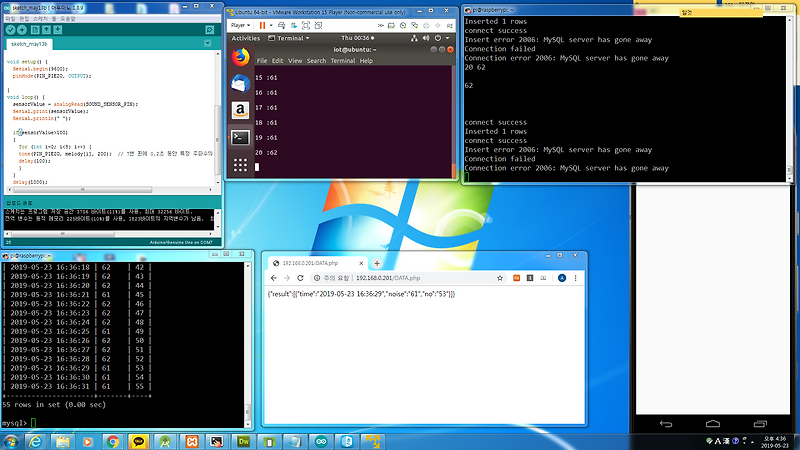Select the sketch_may13b tab in Arduino
The height and width of the screenshot is (450, 800).
(29, 44)
